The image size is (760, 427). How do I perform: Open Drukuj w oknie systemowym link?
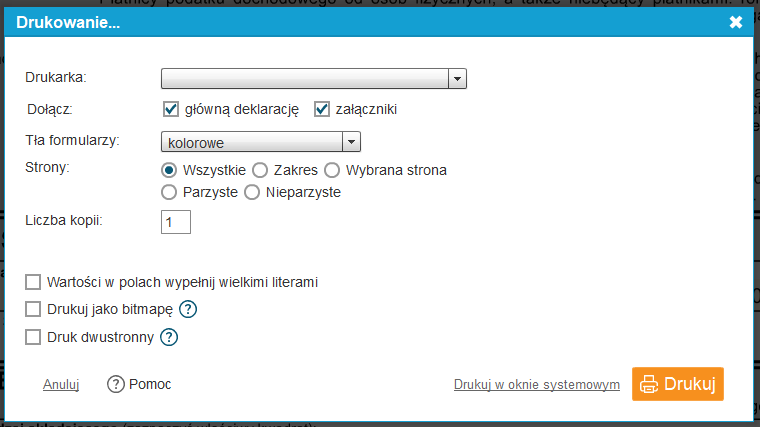point(536,385)
